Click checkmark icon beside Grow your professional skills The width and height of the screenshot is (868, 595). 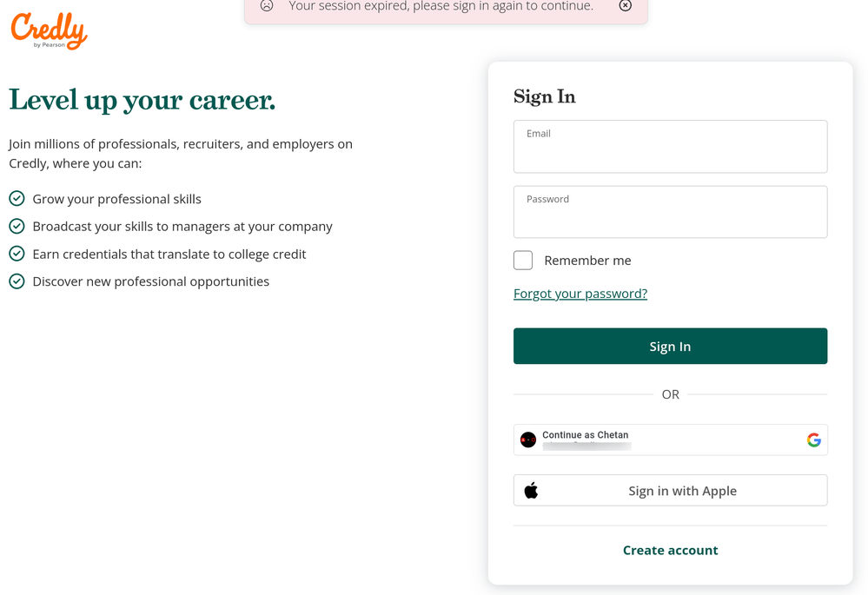(x=17, y=199)
